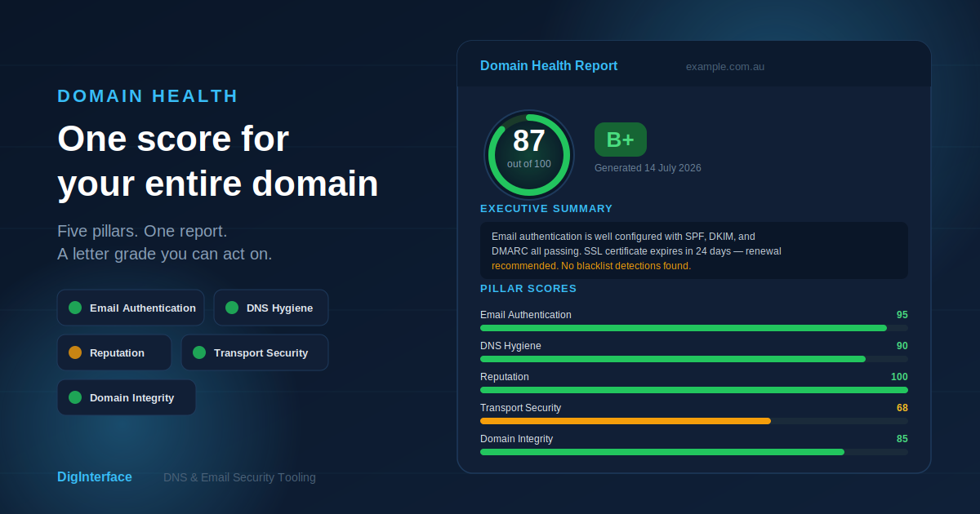Click the DNS Hygiene score value 90

902,346
